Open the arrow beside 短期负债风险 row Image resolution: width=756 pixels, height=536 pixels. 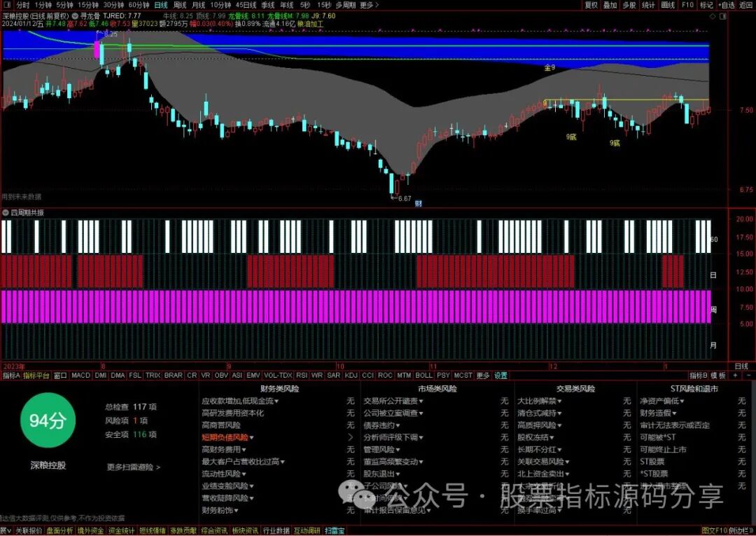click(351, 438)
